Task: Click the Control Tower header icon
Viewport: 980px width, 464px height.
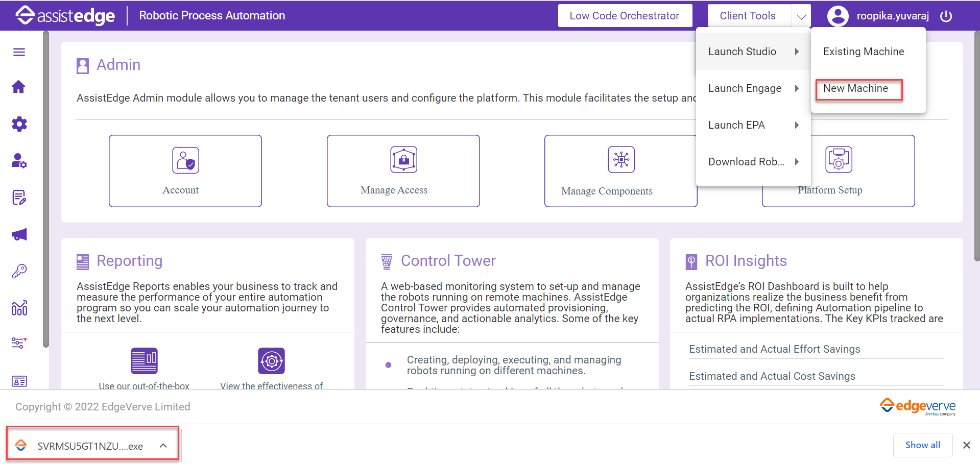Action: click(387, 261)
